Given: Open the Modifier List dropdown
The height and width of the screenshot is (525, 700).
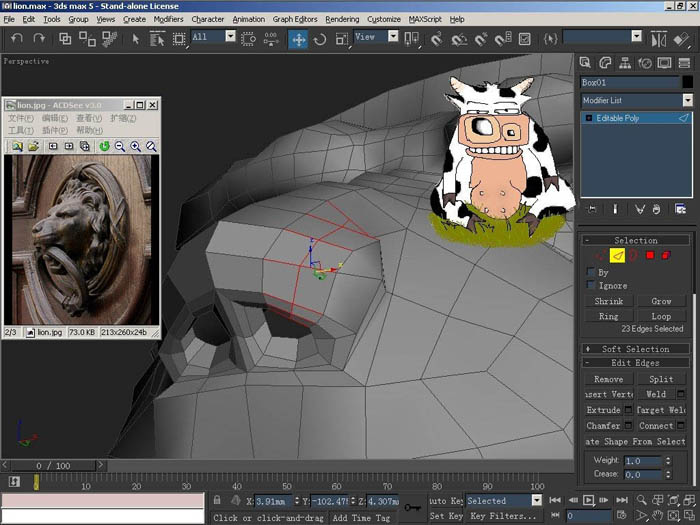Looking at the screenshot, I should pyautogui.click(x=637, y=100).
